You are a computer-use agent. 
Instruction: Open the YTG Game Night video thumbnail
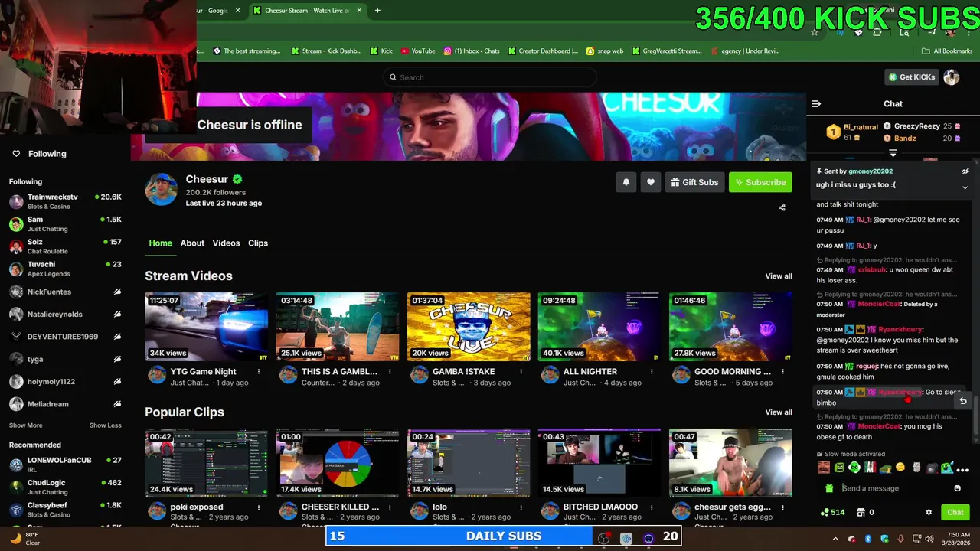[x=206, y=327]
